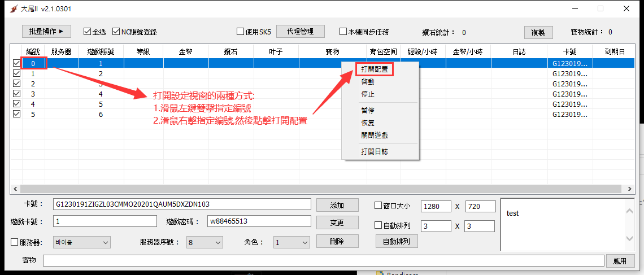
Task: Click the left arrow of the horizontal table scrollbar
Action: (x=15, y=189)
